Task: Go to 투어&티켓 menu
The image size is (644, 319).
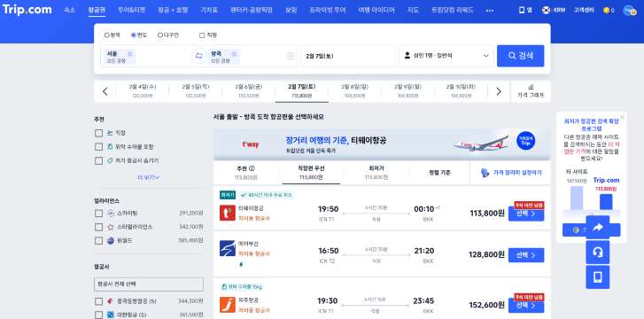Action: point(131,11)
